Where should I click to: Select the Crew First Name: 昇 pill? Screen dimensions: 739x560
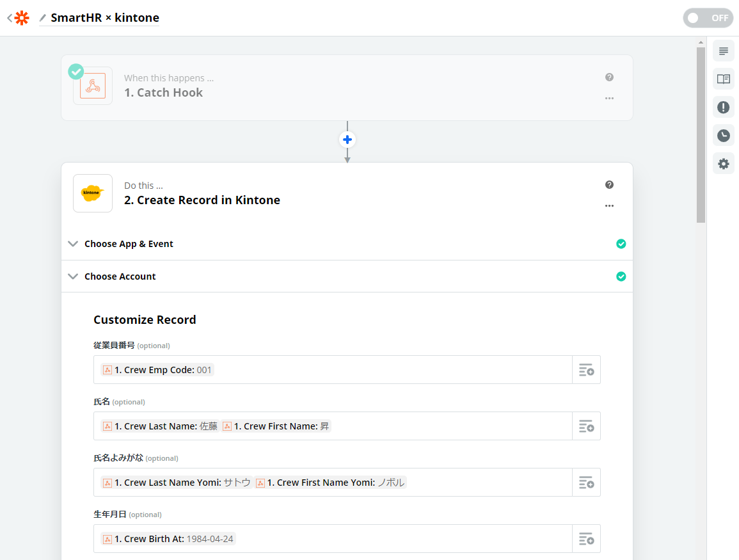point(276,426)
